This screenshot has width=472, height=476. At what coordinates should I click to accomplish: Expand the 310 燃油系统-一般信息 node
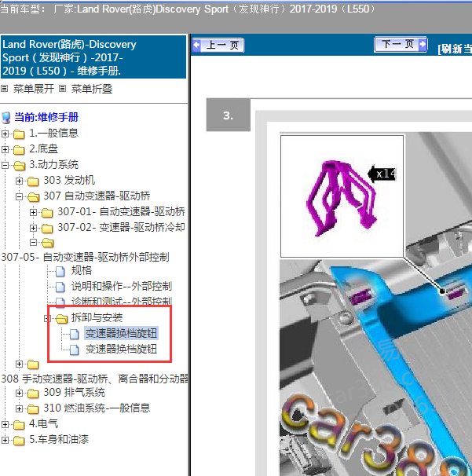19,409
